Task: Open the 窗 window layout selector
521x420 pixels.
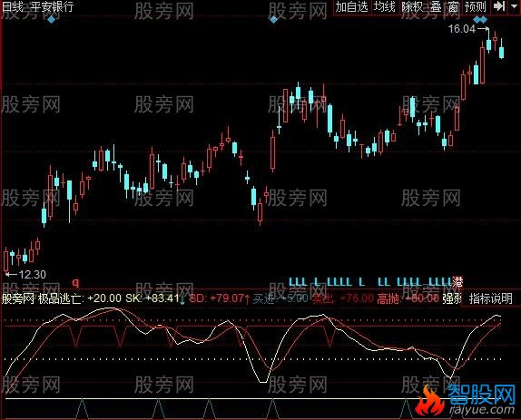Action: [453, 6]
